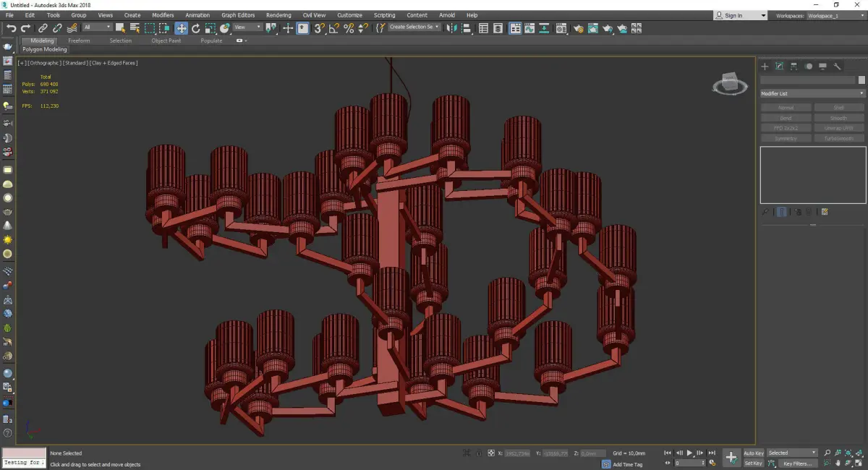The image size is (868, 470).
Task: Toggle Window/Crossing selection mode
Action: click(165, 28)
